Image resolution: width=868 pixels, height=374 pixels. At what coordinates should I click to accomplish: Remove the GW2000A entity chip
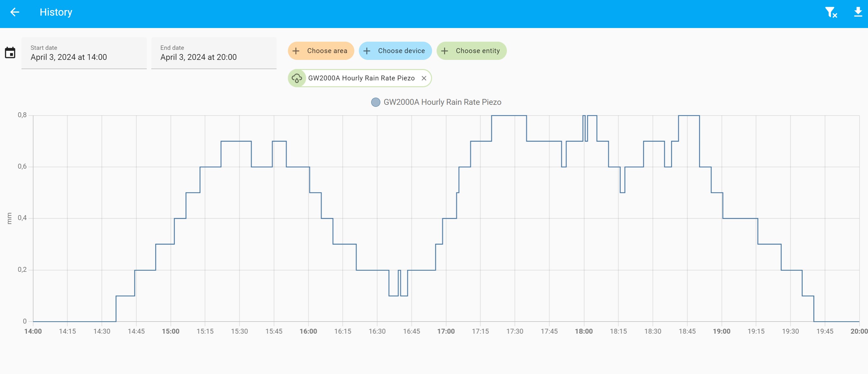pos(424,78)
